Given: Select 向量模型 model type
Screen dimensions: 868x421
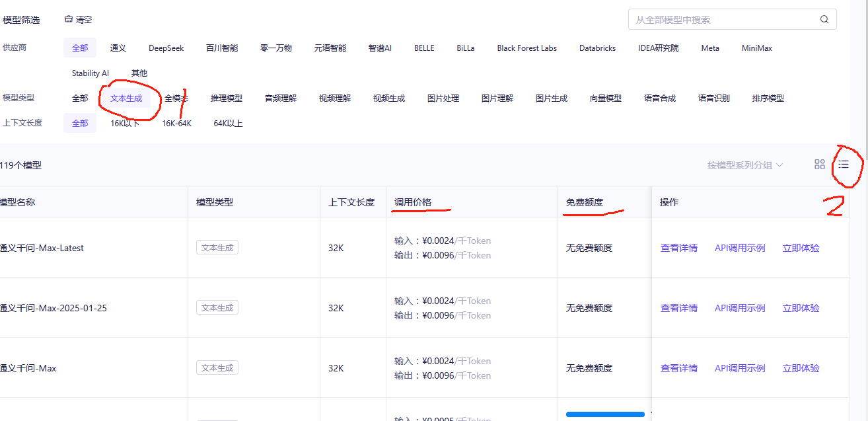Looking at the screenshot, I should [606, 98].
